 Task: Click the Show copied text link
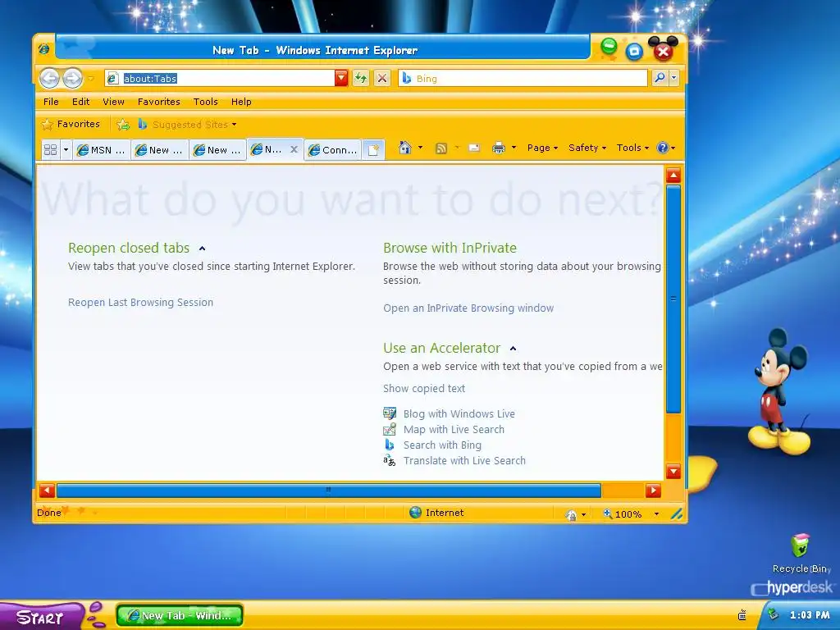424,388
